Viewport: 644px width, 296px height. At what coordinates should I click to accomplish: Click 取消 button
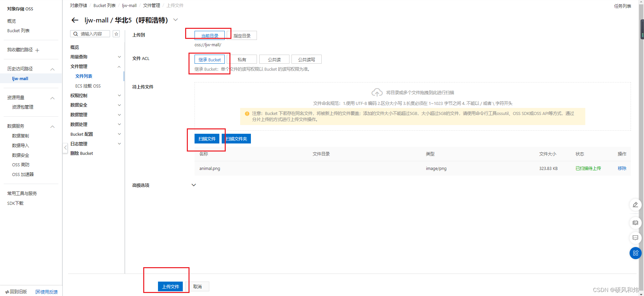point(197,287)
